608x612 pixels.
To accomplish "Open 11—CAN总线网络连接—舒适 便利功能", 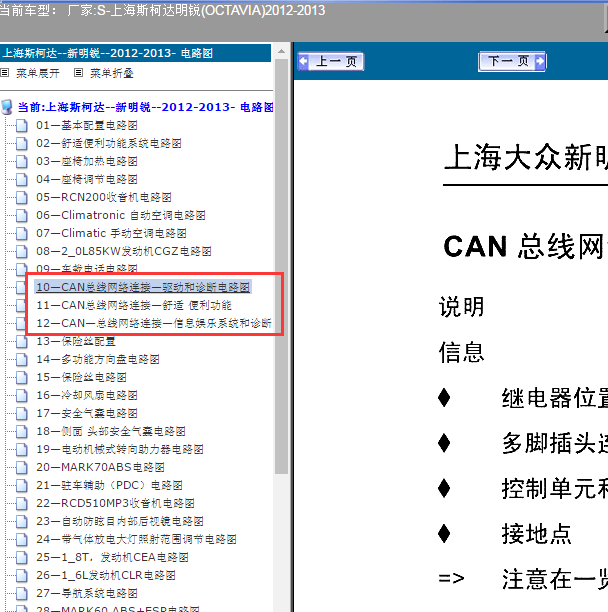I will tap(134, 305).
